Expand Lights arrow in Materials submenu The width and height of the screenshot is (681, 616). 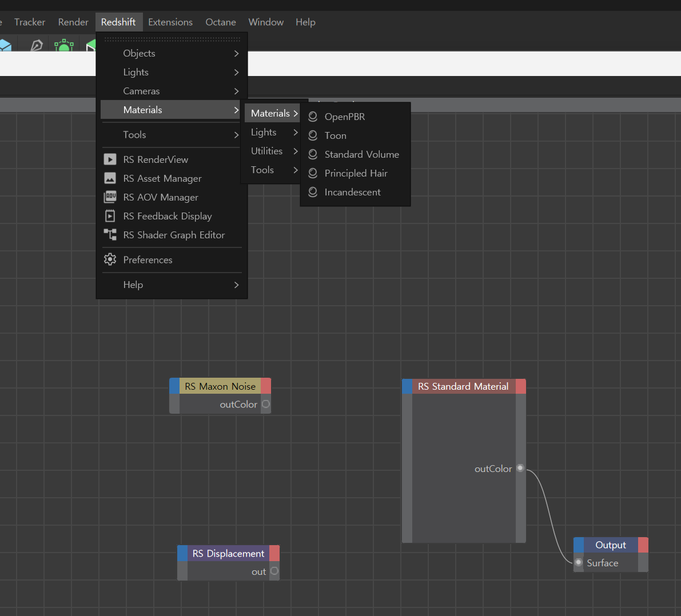[296, 132]
